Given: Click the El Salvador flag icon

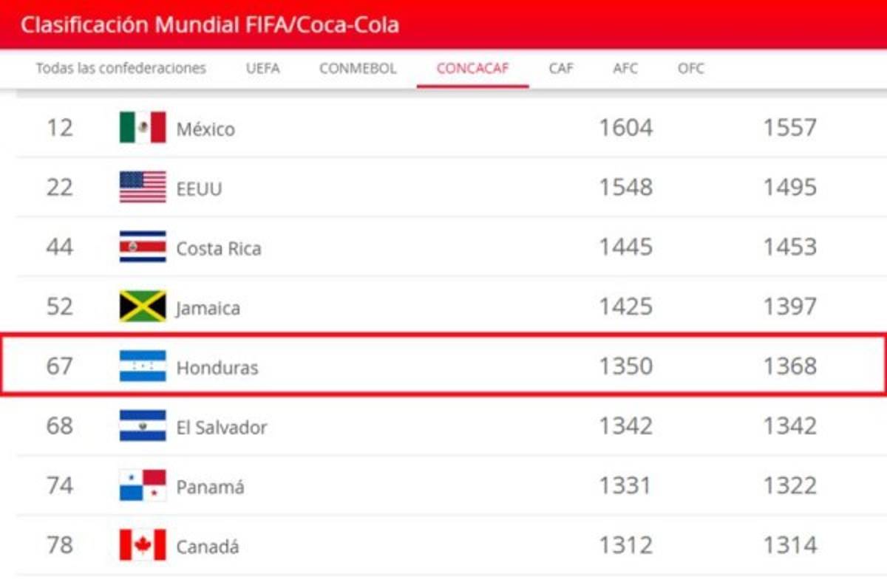Looking at the screenshot, I should click(143, 426).
